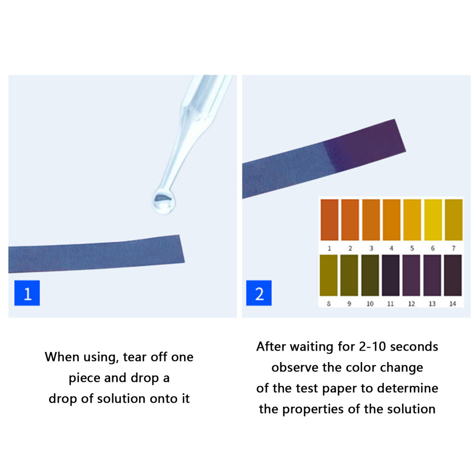Select the pH 6 bright yellow swatch
The height and width of the screenshot is (476, 476).
(433, 220)
